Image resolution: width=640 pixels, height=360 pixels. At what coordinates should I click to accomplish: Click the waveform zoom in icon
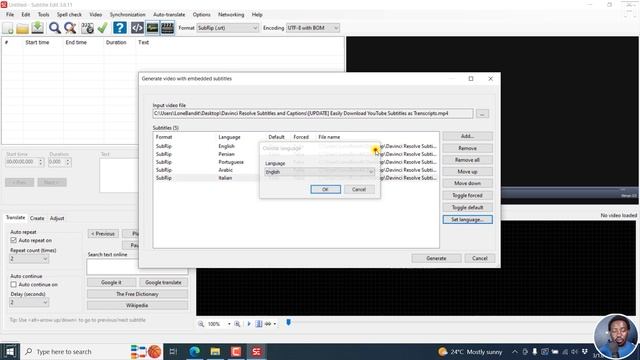[237, 324]
